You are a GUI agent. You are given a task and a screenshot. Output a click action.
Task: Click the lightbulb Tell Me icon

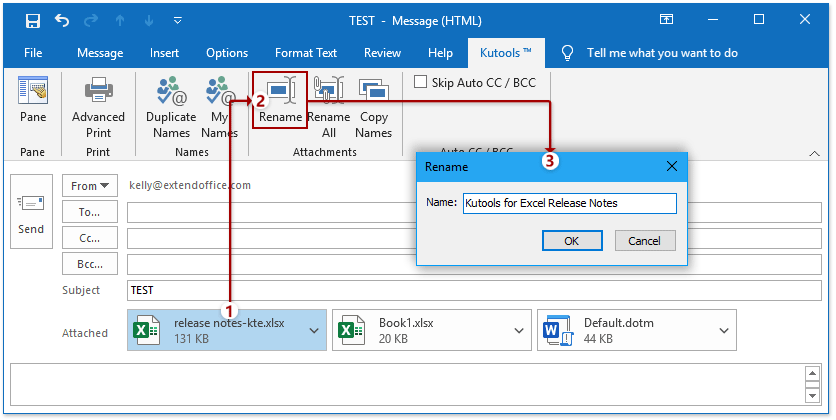[x=568, y=53]
